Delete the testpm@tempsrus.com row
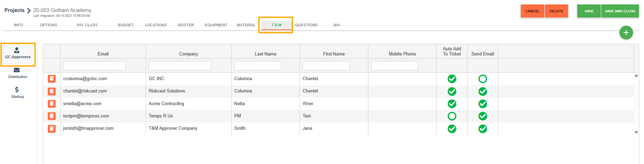Screen dimensions: 644x164 [52, 116]
